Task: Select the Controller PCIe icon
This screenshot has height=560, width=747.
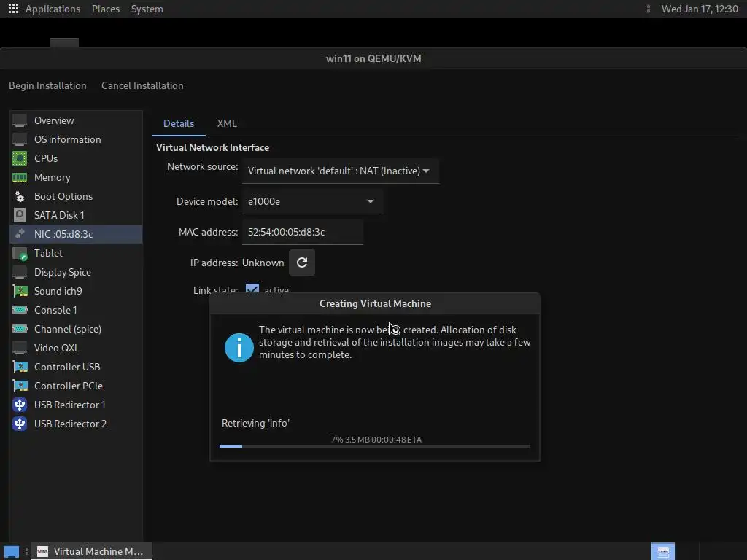Action: click(x=20, y=386)
